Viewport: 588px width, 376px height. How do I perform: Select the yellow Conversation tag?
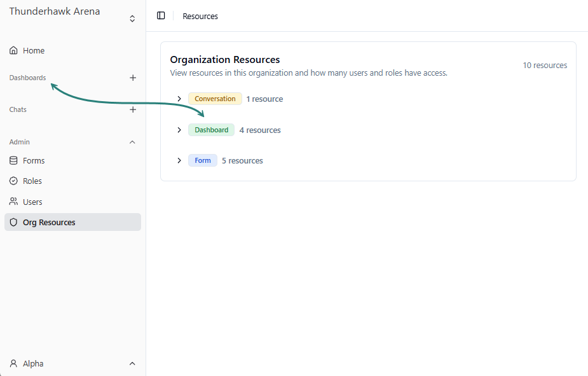pos(215,99)
